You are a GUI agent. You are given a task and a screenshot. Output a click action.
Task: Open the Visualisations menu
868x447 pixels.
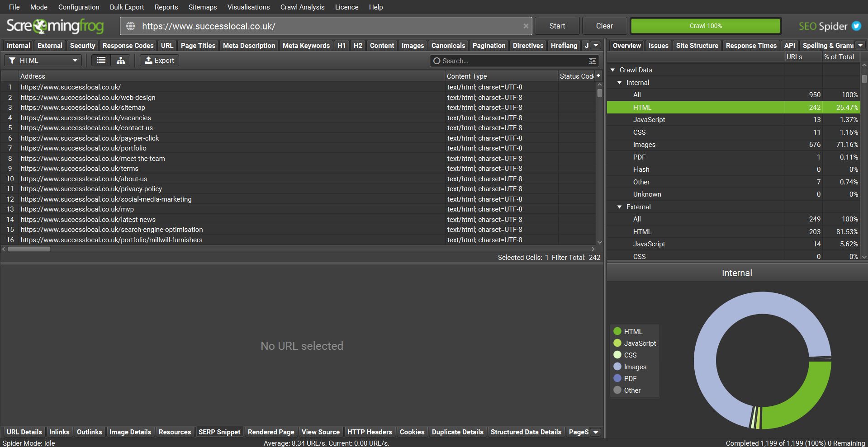pos(248,7)
